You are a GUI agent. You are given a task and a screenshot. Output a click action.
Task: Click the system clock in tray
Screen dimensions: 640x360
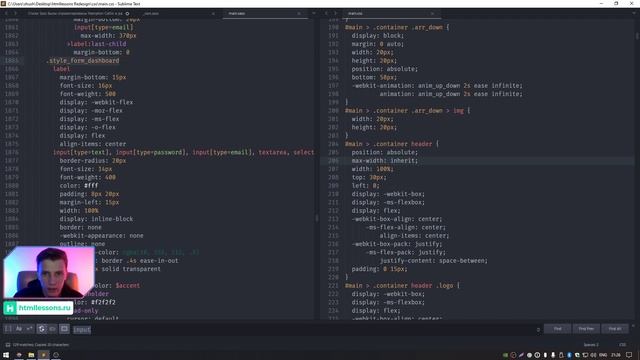click(616, 355)
